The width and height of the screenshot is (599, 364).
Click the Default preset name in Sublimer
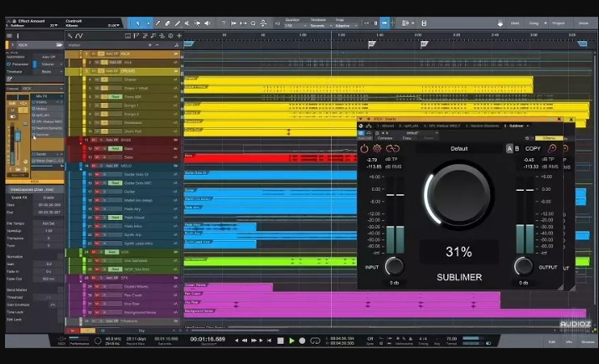(459, 148)
